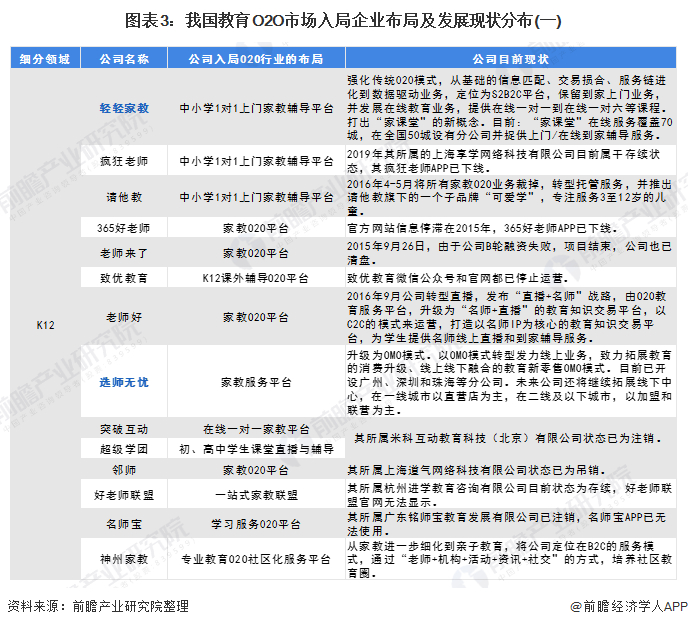
Task: Click status '致优教育微信公众号和官网都已停止运营。'
Action: (458, 278)
